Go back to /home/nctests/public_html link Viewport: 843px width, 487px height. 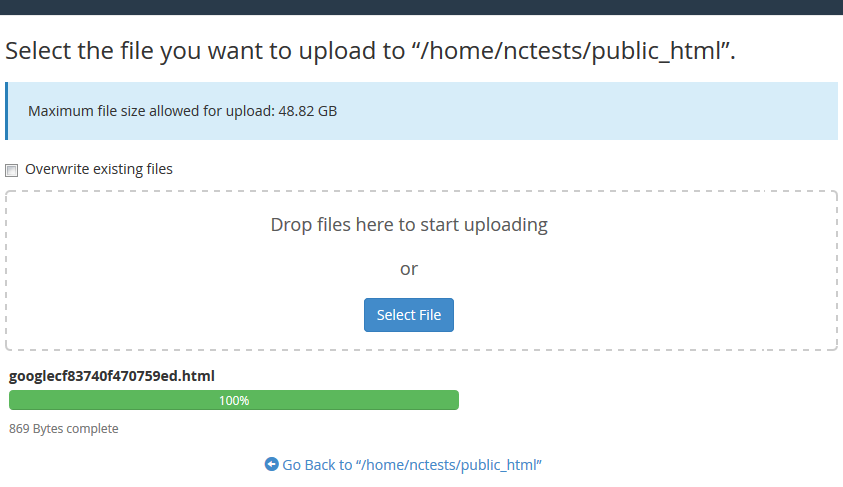(411, 465)
